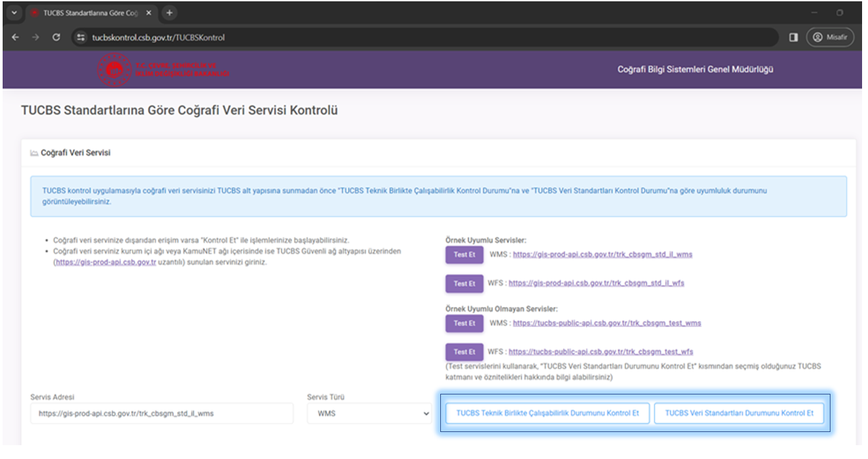This screenshot has height=459, width=868.
Task: Go back to the previous page
Action: 16,38
